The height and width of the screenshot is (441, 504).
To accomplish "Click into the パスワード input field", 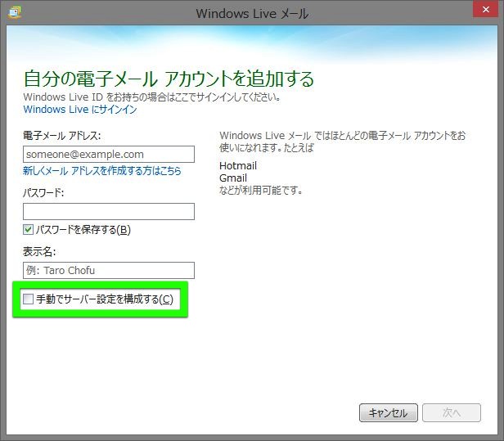I will point(109,211).
